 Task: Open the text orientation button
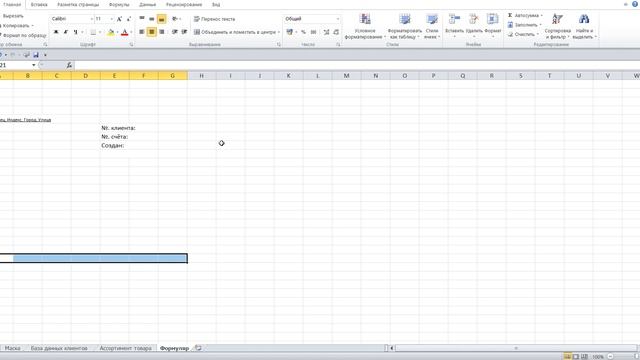[176, 19]
